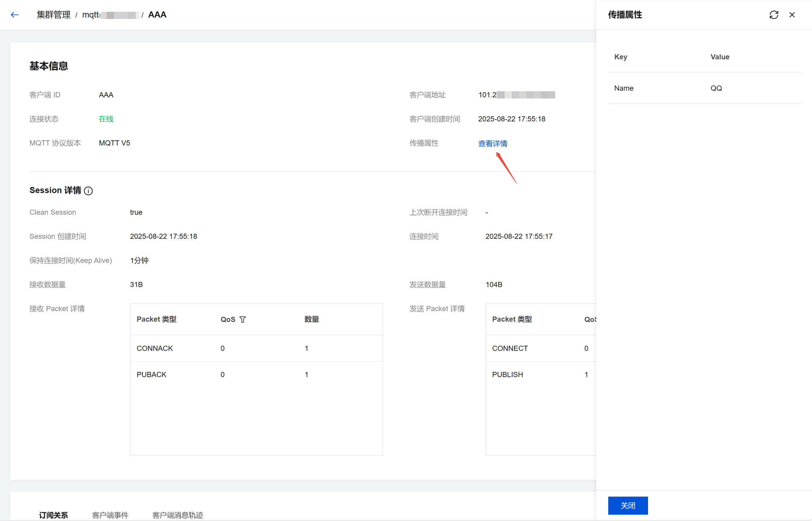Select the PUBACK packet row
Screen dimensions: 812x521
256,375
